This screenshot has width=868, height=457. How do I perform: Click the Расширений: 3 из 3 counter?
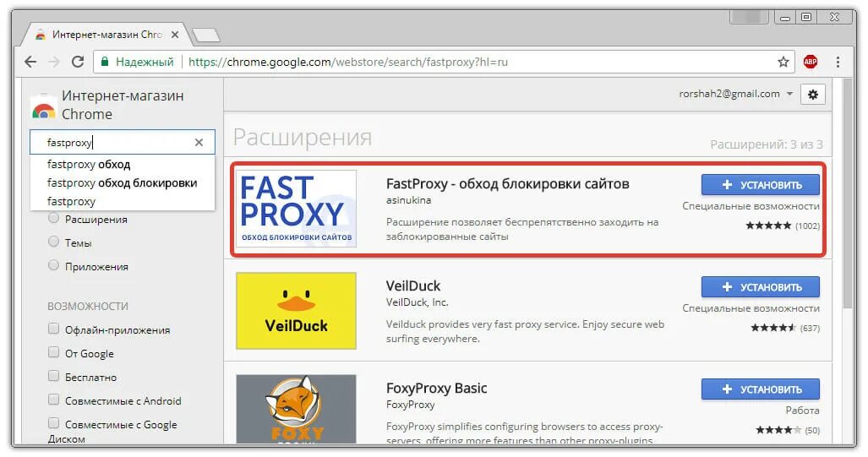pos(766,144)
